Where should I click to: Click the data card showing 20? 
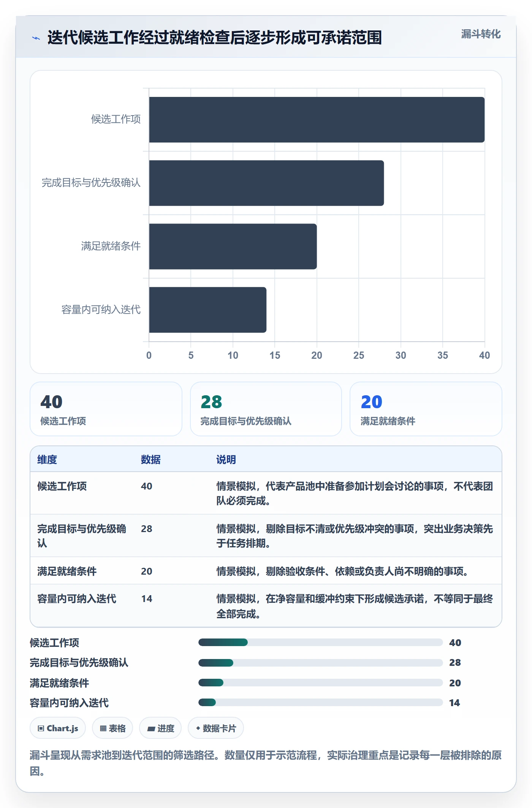pos(426,409)
